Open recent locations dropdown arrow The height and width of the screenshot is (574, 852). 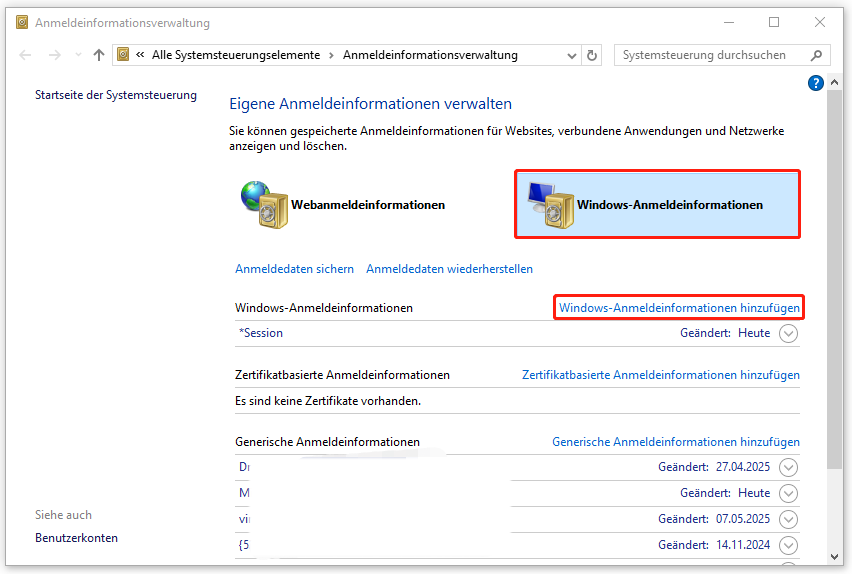coord(78,55)
